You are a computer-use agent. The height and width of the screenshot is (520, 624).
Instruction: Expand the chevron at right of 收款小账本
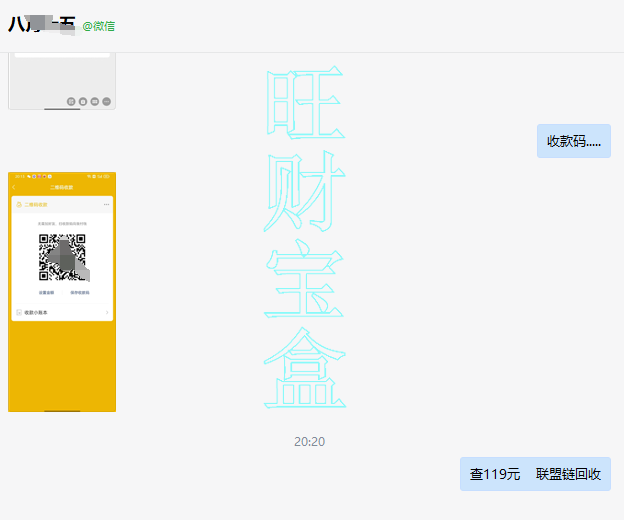click(x=107, y=312)
